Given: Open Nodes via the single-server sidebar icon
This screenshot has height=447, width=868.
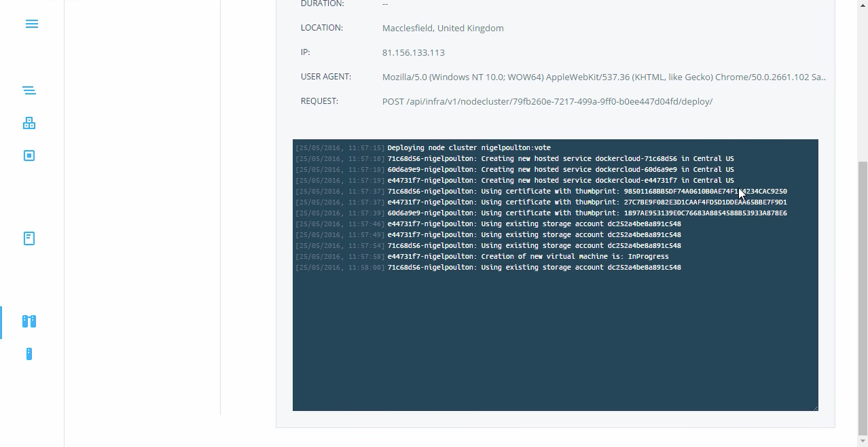Looking at the screenshot, I should (29, 354).
